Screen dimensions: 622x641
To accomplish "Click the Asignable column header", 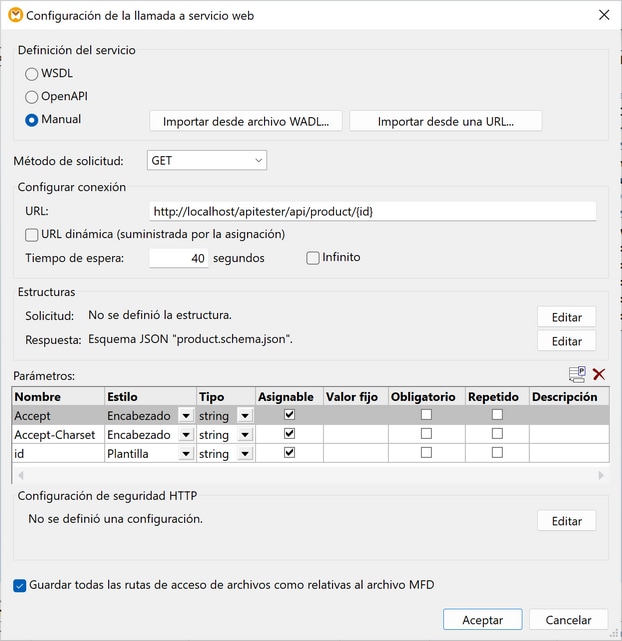I will point(289,397).
